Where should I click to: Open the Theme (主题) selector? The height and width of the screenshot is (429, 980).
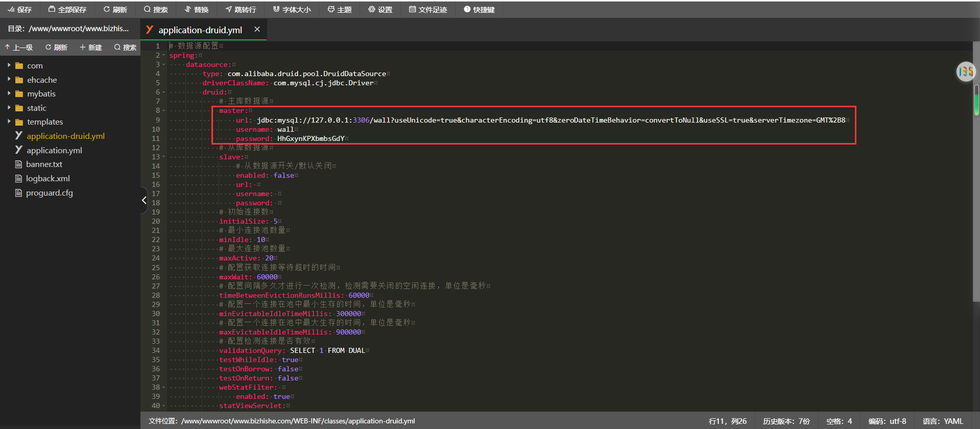(x=340, y=10)
